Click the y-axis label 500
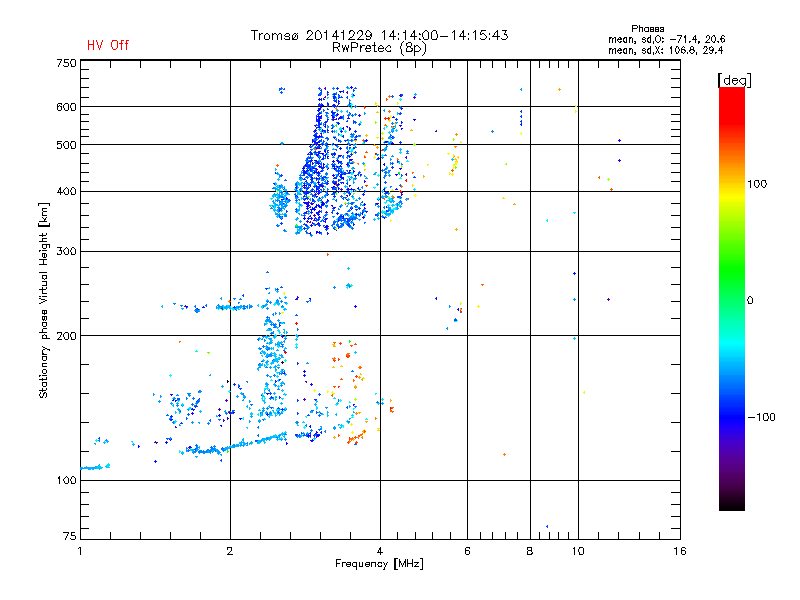Image resolution: width=800 pixels, height=600 pixels. coord(66,145)
